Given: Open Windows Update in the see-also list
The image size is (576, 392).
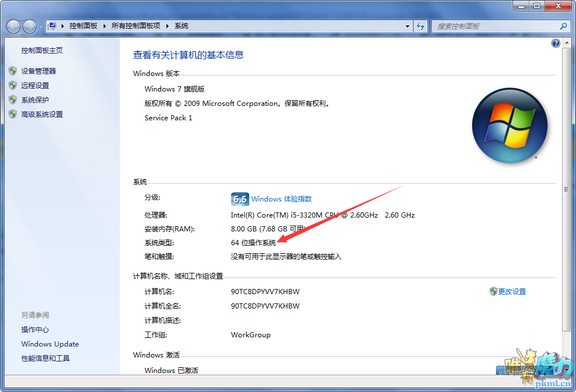Looking at the screenshot, I should click(x=50, y=344).
